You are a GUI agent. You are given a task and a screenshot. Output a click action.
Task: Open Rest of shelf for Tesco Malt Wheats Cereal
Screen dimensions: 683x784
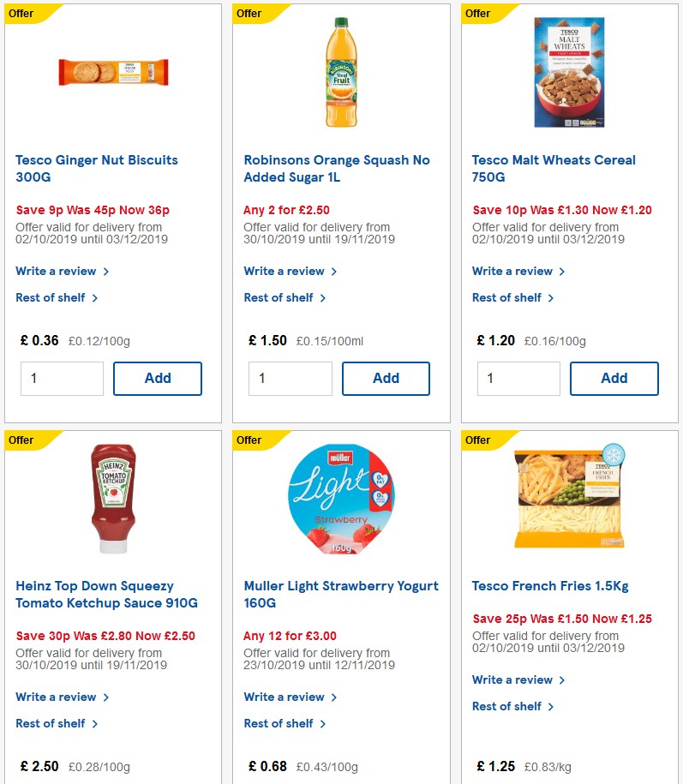(x=506, y=297)
